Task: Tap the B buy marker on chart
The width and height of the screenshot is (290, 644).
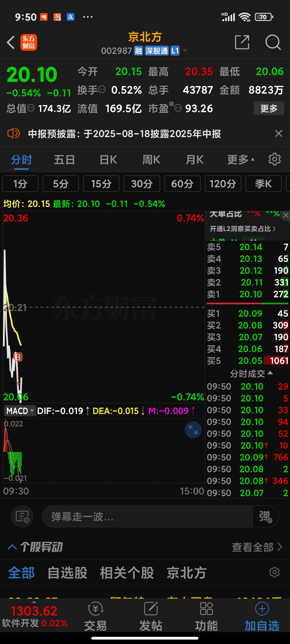Action: click(18, 357)
